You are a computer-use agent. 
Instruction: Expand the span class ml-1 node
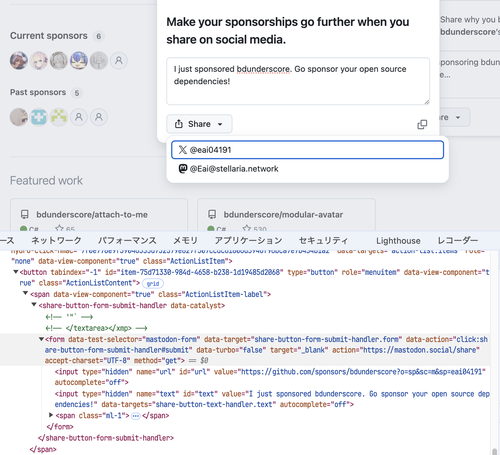[51, 415]
